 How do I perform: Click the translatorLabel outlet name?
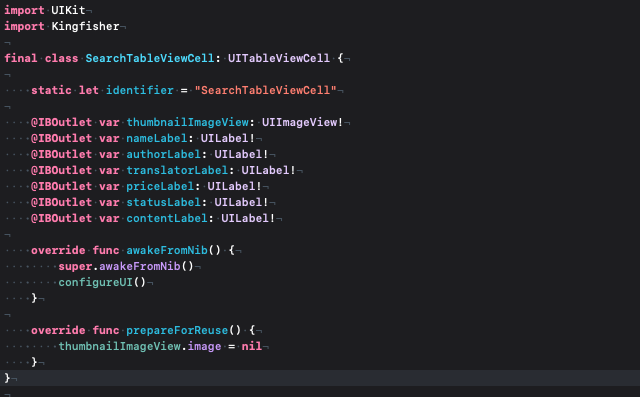coord(177,170)
